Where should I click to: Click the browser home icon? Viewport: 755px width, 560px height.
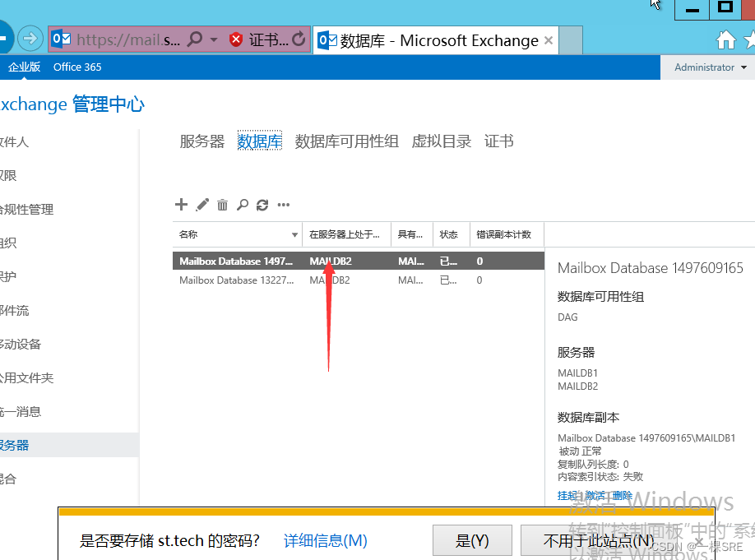click(x=727, y=39)
